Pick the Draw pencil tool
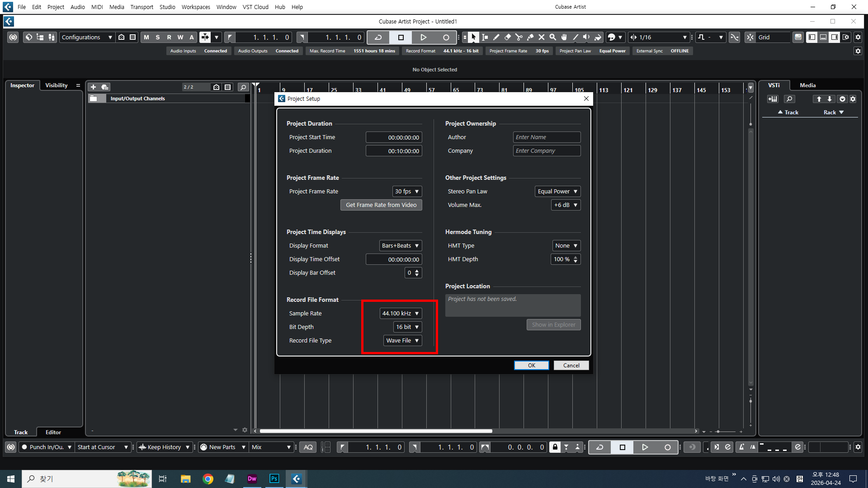Image resolution: width=868 pixels, height=488 pixels. click(x=496, y=37)
